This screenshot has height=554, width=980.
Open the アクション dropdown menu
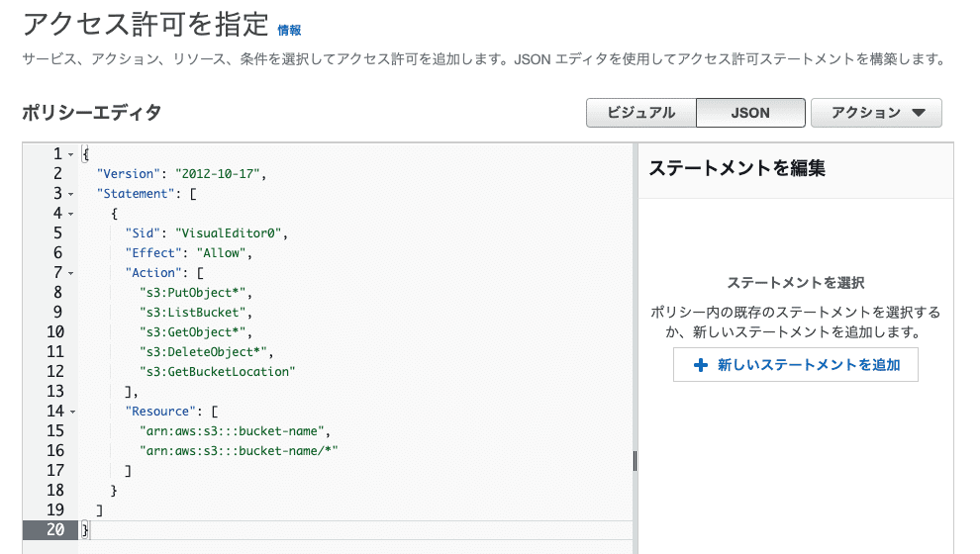tap(875, 113)
